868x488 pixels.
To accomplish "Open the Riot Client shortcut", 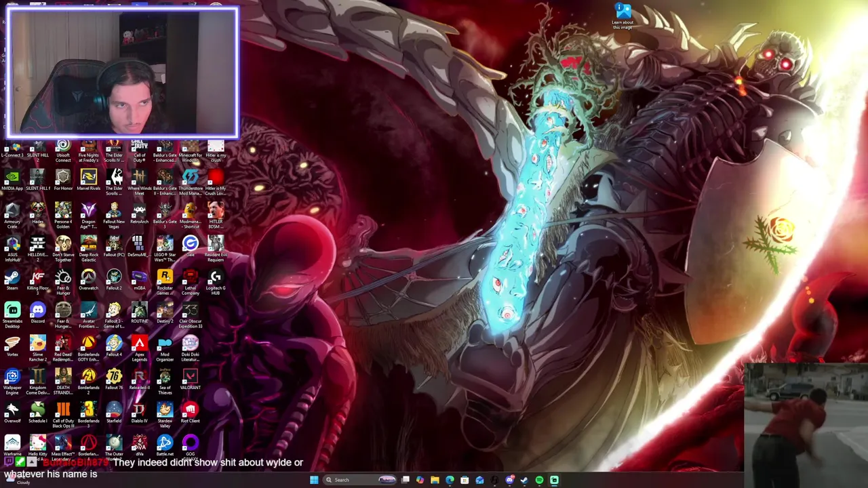I will pyautogui.click(x=190, y=413).
